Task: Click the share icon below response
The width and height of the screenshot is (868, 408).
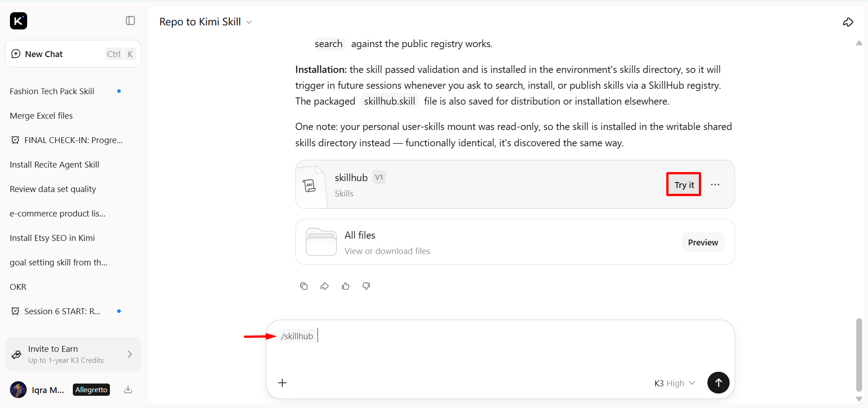Action: pos(324,286)
